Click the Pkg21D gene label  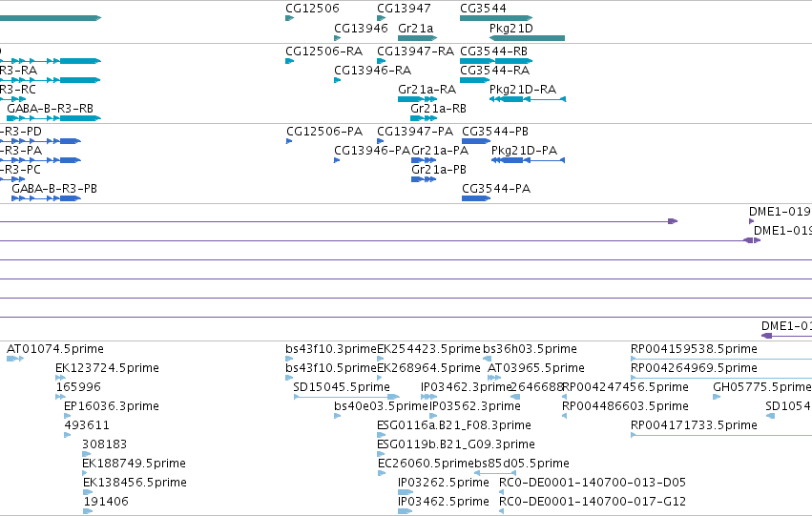point(511,28)
